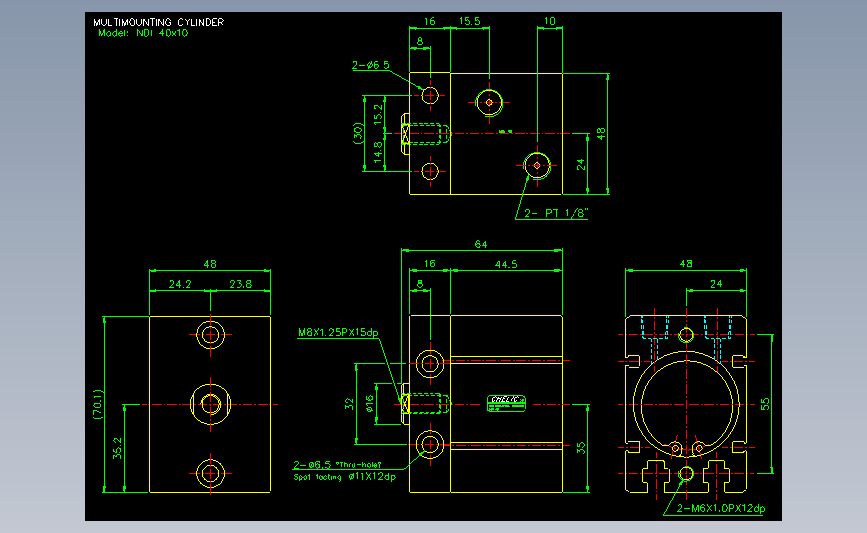Click the 35 dimension value

pos(581,448)
